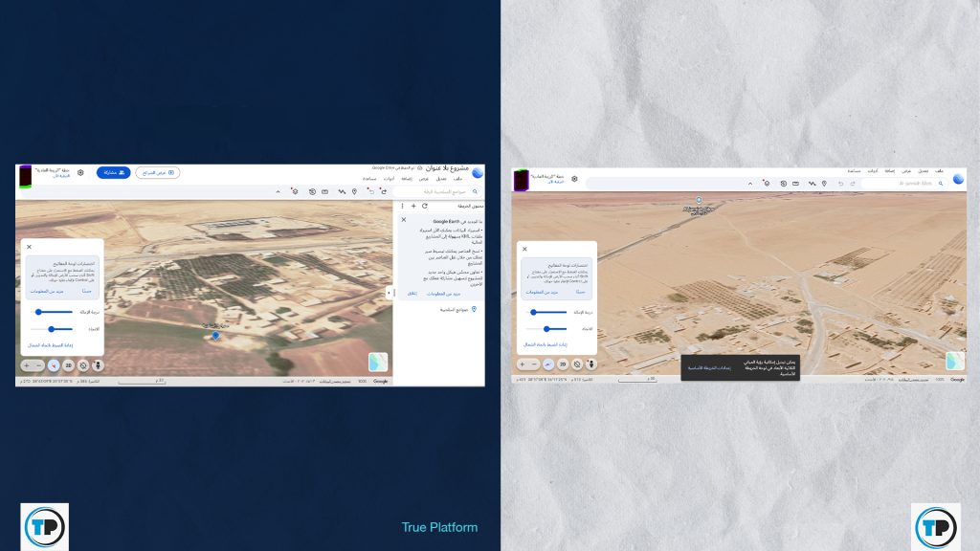Open مزيد من المعلومات link in what's new card
The height and width of the screenshot is (551, 980).
click(x=443, y=294)
